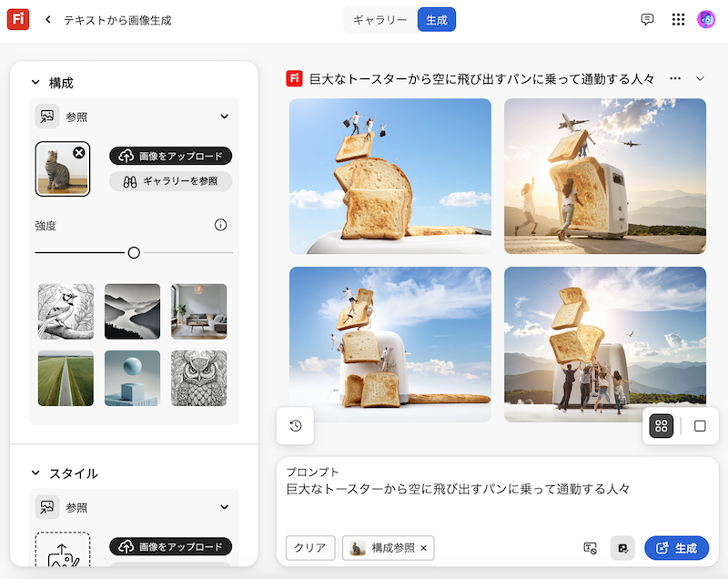Click 画像をアップロード in the style section
Screen dimensions: 728x579
(x=171, y=546)
